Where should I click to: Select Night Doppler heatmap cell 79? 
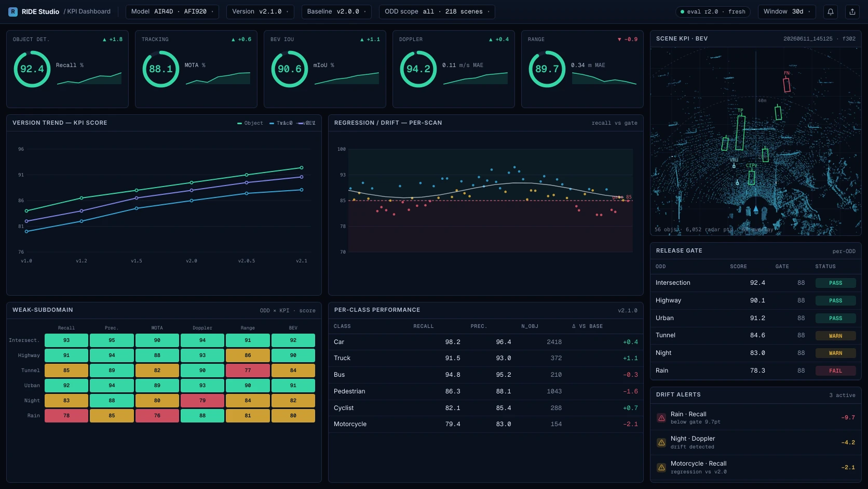202,401
